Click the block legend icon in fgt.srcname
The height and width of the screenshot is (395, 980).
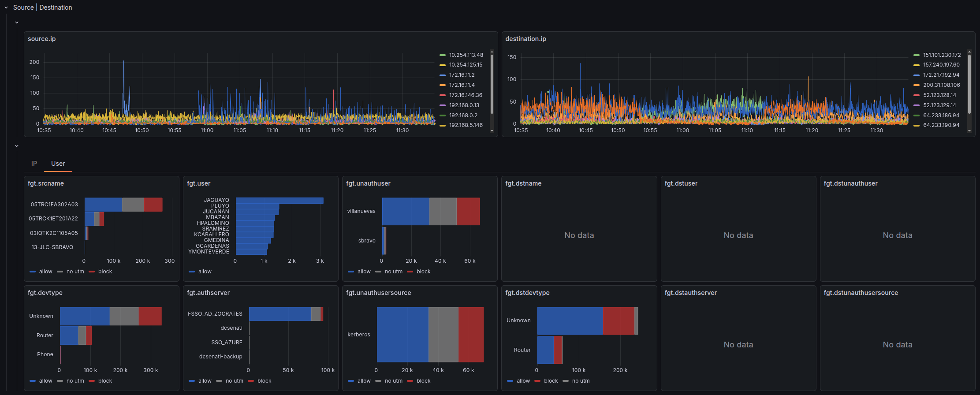(x=92, y=272)
